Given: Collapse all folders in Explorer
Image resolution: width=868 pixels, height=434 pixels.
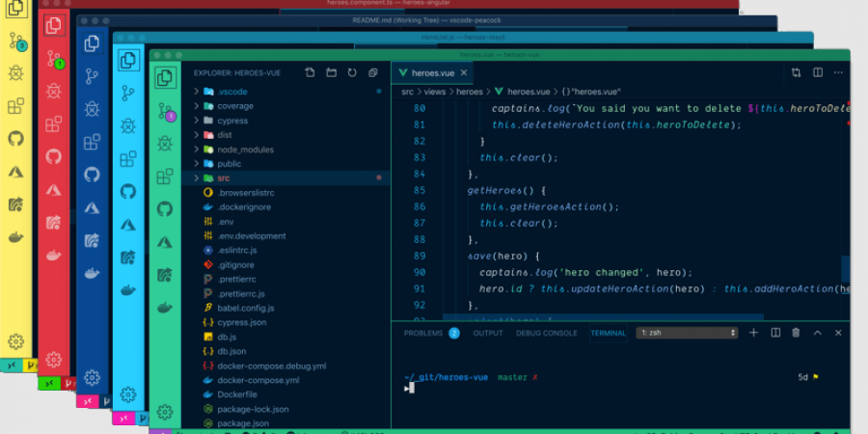Looking at the screenshot, I should coord(373,72).
